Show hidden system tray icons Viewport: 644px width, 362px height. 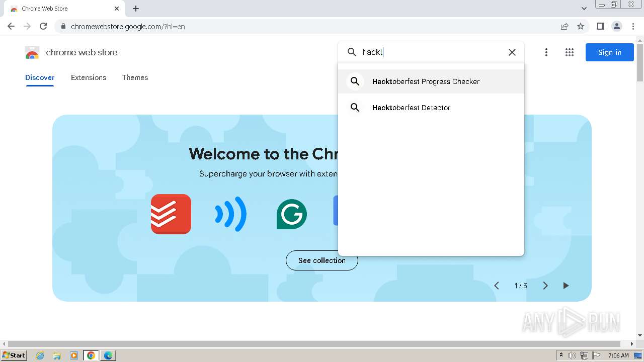click(x=561, y=355)
